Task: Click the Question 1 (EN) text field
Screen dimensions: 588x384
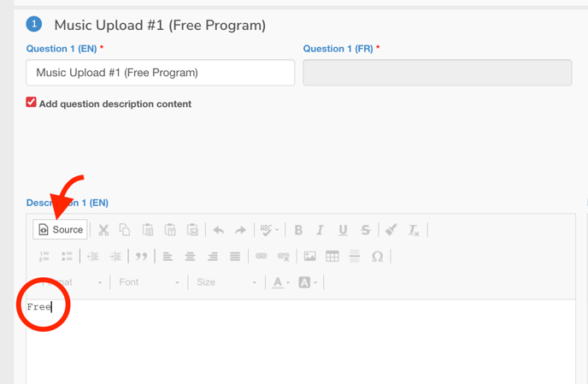Action: coord(160,73)
